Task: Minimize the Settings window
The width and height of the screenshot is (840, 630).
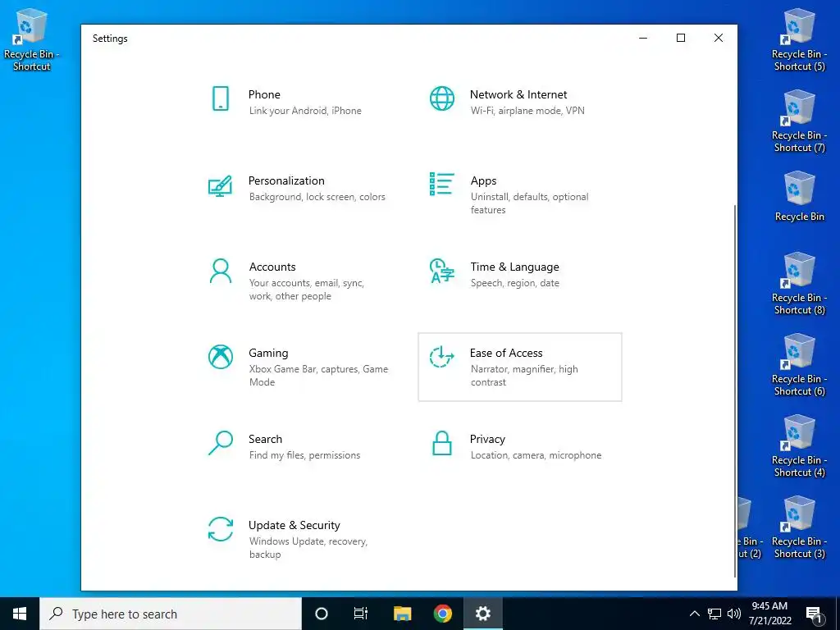Action: pyautogui.click(x=643, y=38)
